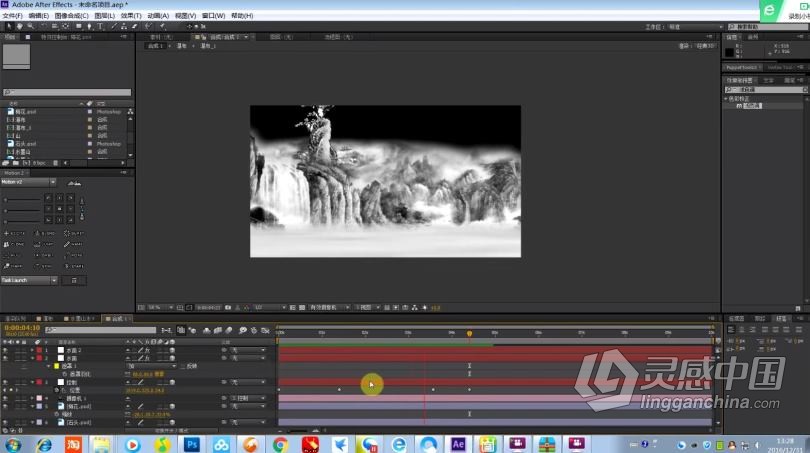Hide the 水面 layer eye toggle

[x=5, y=358]
